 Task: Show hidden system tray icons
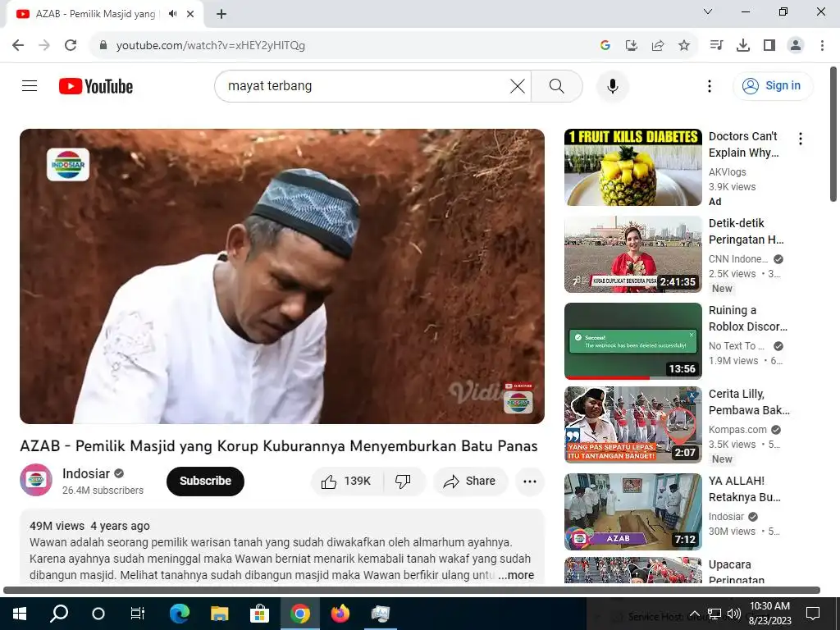[x=694, y=614]
